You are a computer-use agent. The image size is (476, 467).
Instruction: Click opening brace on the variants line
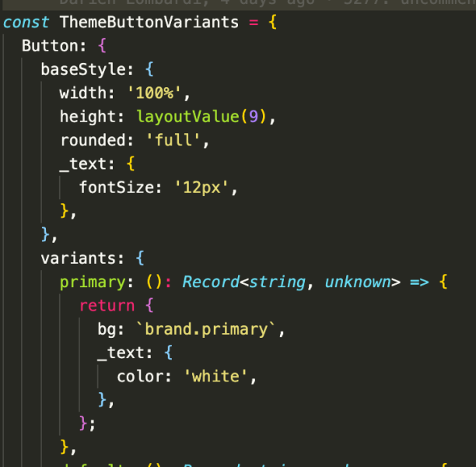pos(140,258)
